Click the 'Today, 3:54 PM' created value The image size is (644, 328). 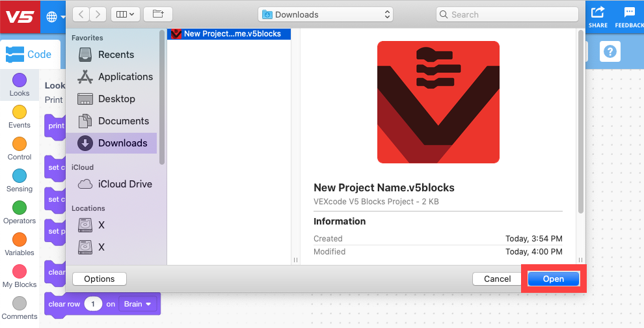[x=533, y=238]
